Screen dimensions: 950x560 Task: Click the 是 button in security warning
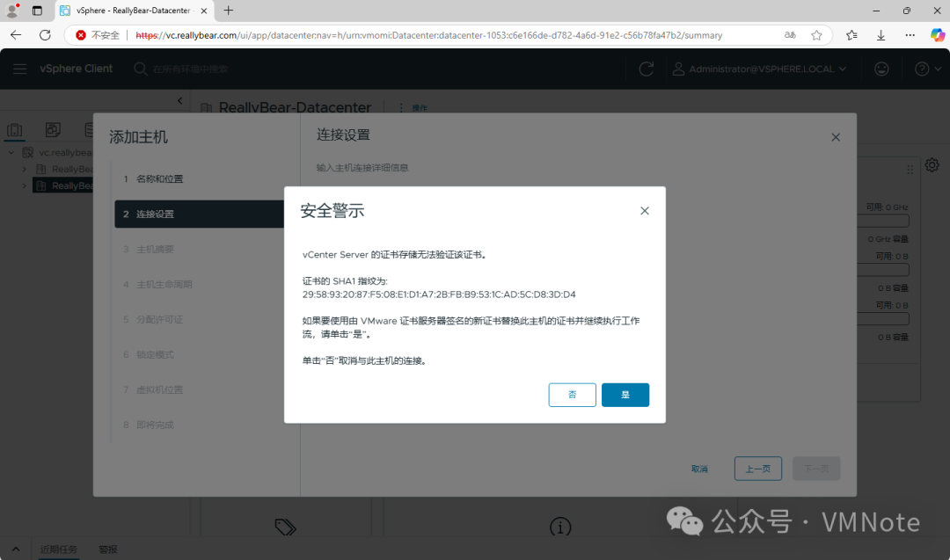coord(625,395)
